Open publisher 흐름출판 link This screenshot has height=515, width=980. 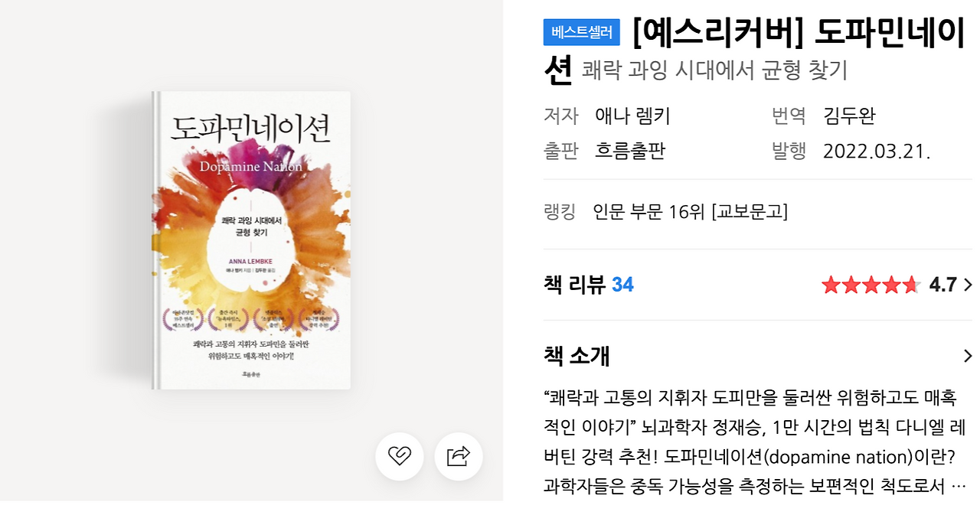click(x=630, y=151)
